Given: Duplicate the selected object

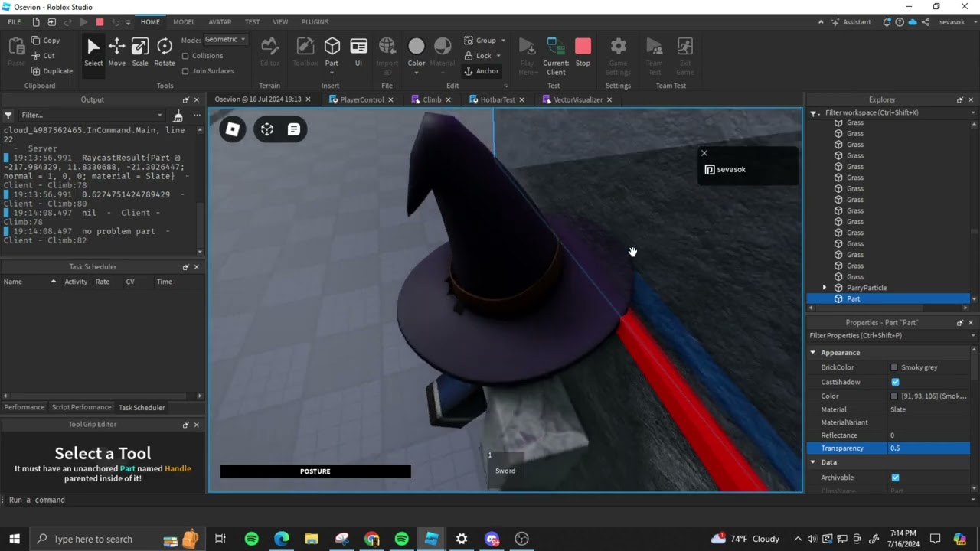Looking at the screenshot, I should [x=51, y=71].
